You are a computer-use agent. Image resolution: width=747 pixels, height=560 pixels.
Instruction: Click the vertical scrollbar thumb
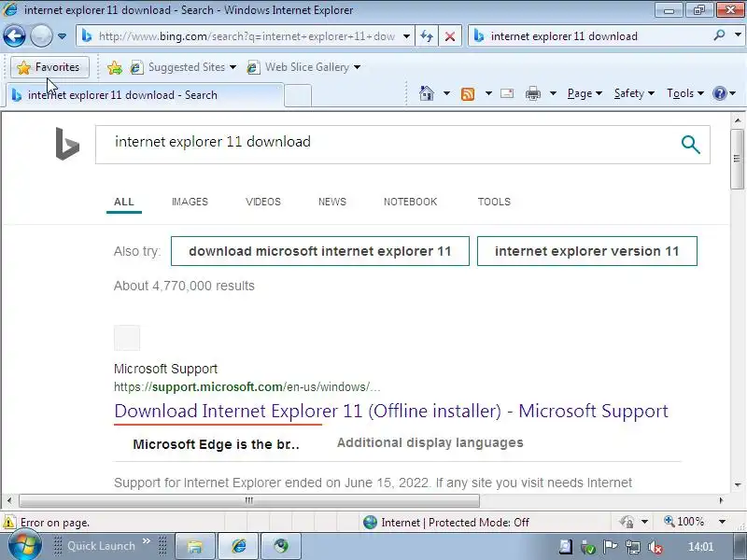click(737, 159)
